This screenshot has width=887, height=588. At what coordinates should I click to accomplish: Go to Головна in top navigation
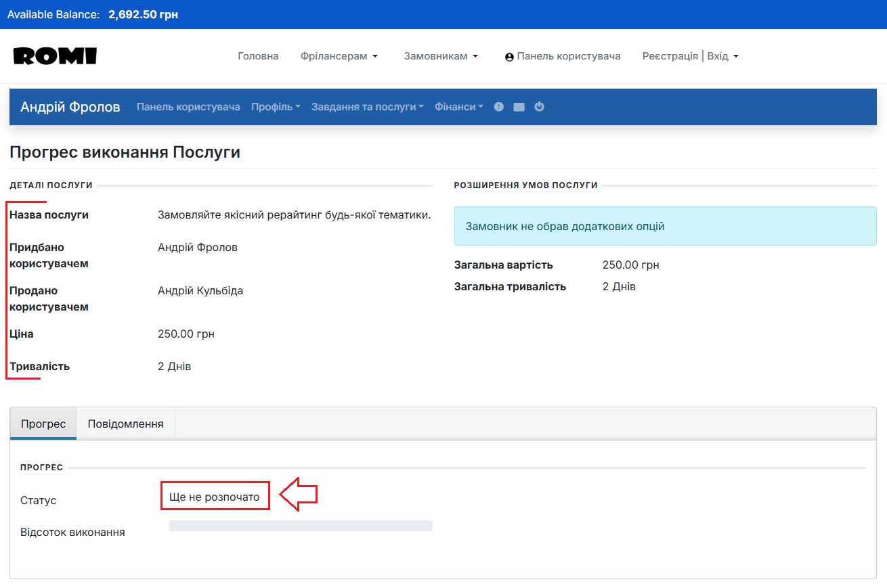[258, 56]
